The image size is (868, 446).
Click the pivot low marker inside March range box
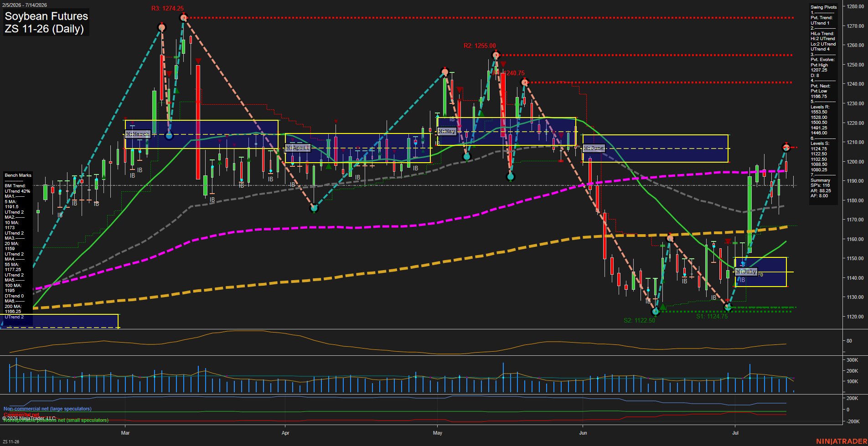pos(169,135)
